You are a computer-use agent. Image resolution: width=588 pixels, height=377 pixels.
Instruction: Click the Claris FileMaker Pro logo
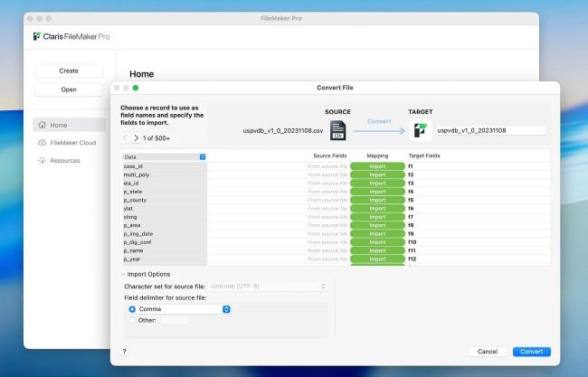pyautogui.click(x=71, y=36)
